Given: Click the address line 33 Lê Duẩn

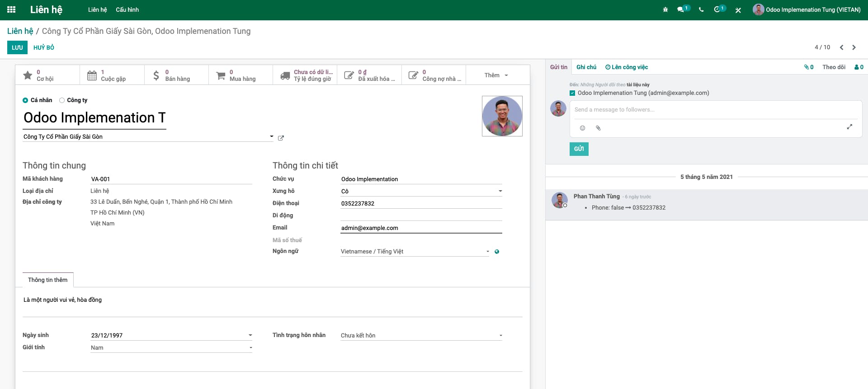Looking at the screenshot, I should point(161,202).
